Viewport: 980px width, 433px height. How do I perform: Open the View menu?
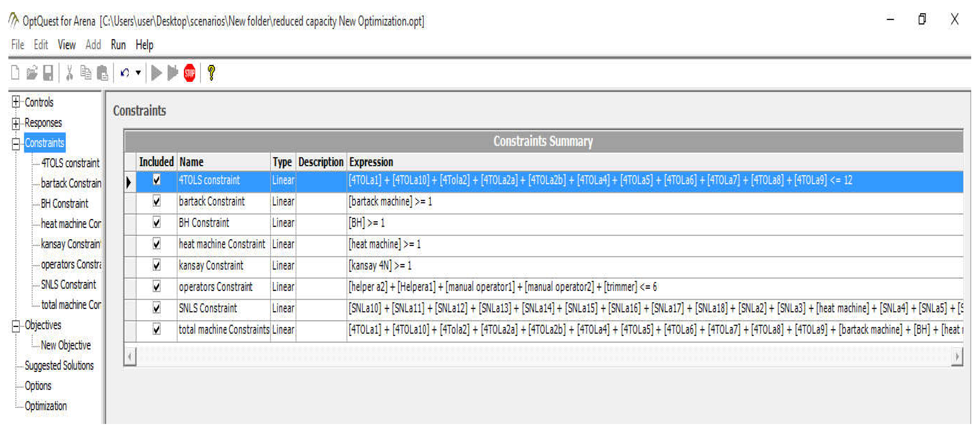coord(67,45)
